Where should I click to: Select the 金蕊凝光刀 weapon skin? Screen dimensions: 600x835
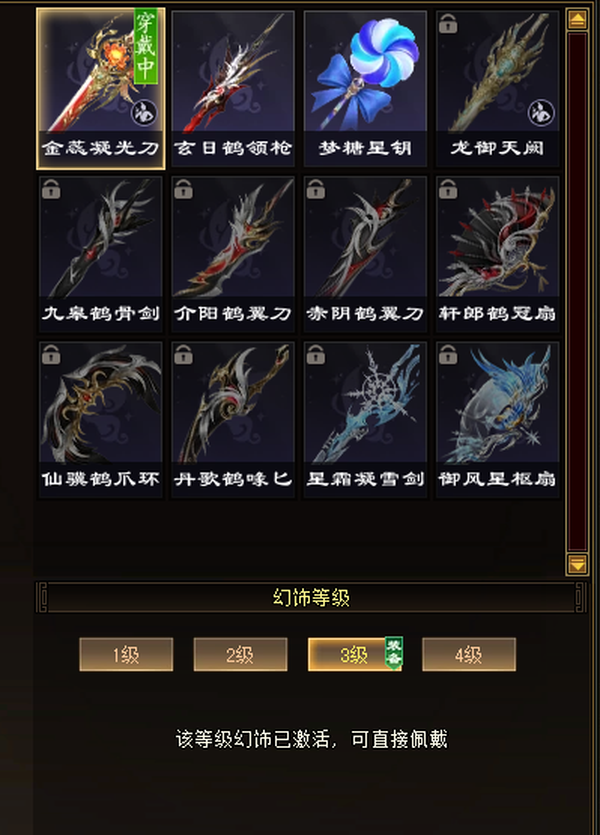[101, 89]
